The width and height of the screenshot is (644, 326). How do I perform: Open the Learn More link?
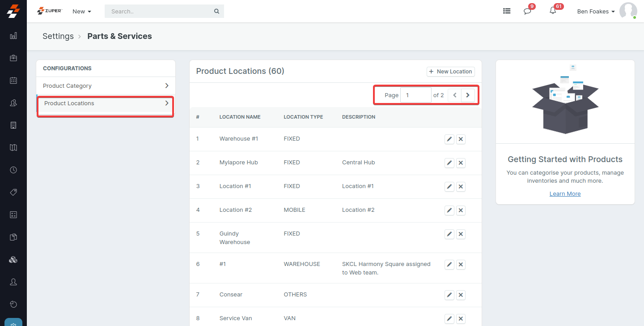point(565,194)
